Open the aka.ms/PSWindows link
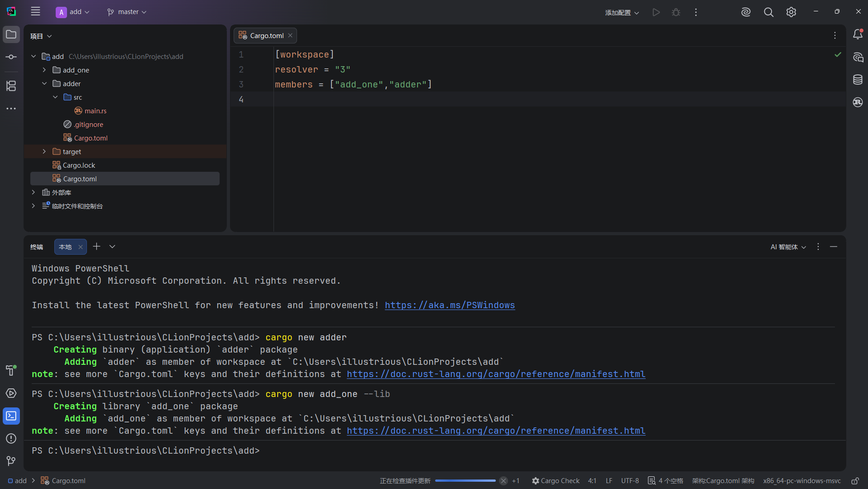 [450, 305]
